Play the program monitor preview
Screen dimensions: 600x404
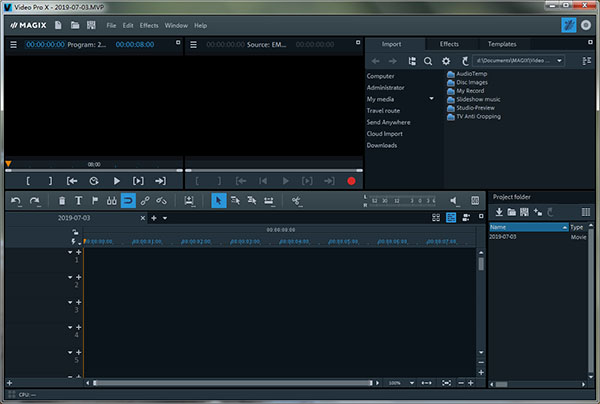coord(116,181)
